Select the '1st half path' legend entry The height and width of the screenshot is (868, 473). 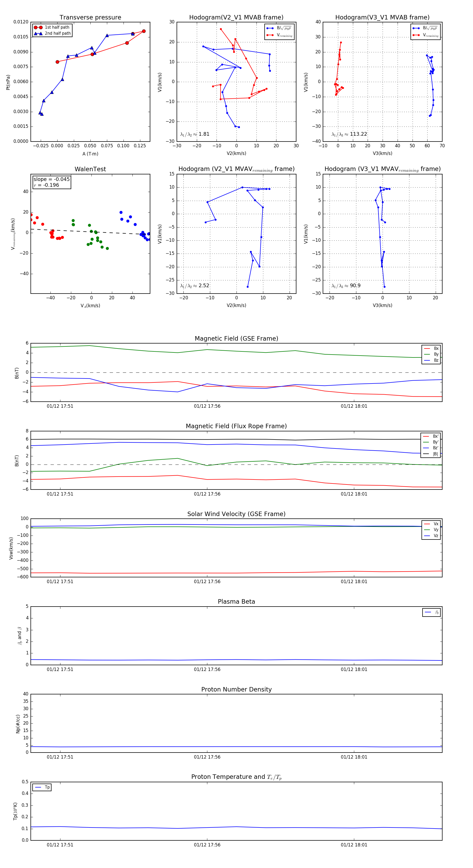click(52, 27)
